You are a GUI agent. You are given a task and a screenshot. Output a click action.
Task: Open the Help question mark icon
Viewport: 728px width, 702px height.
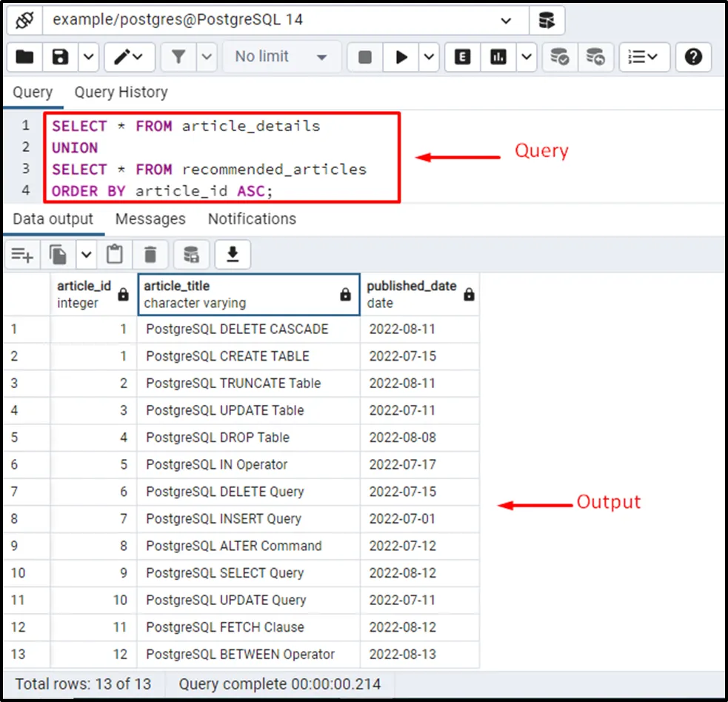pyautogui.click(x=693, y=57)
